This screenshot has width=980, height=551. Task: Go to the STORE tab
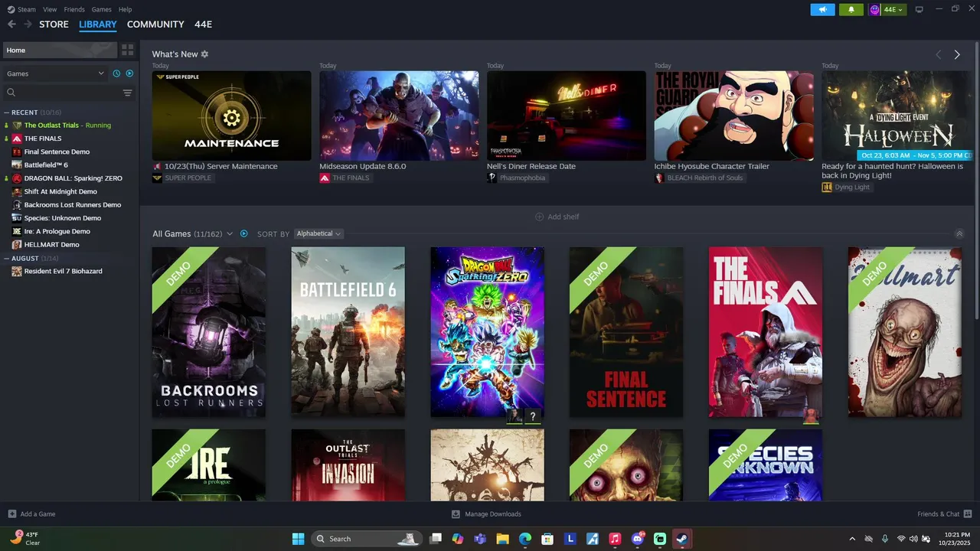(x=54, y=24)
